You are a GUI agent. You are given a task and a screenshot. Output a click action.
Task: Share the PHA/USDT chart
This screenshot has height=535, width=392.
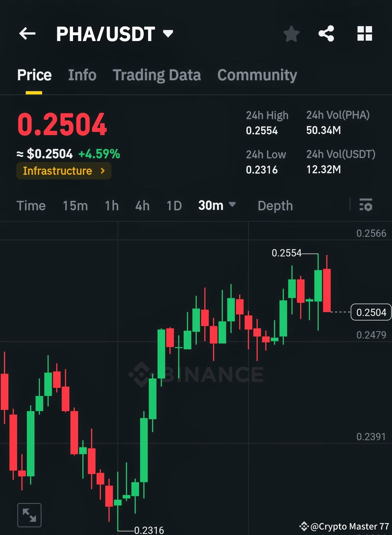[x=326, y=33]
